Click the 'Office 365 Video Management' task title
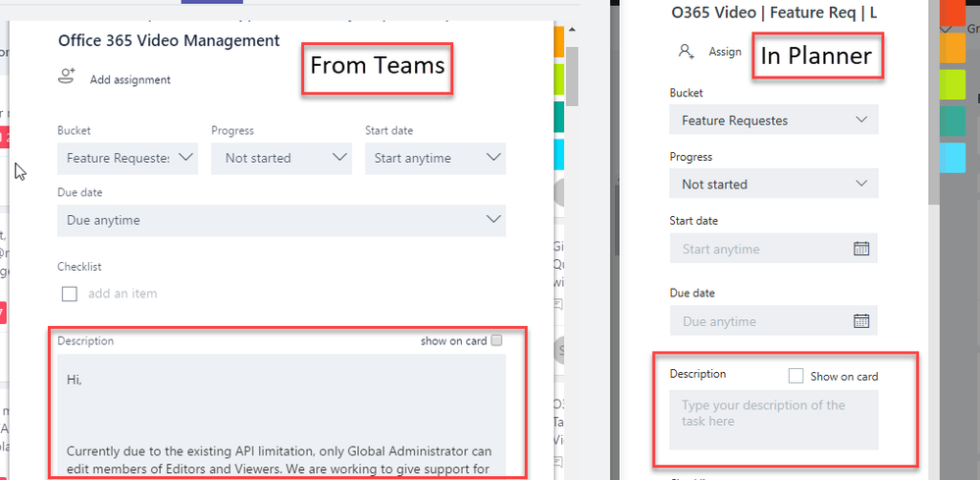 (x=169, y=40)
